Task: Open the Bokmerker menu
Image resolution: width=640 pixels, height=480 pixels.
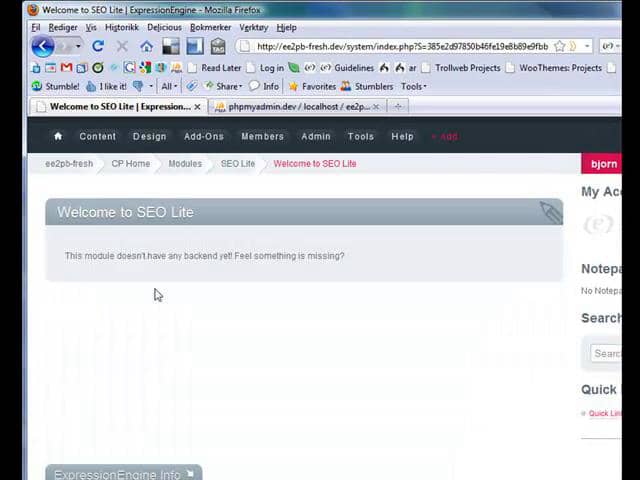Action: [211, 27]
